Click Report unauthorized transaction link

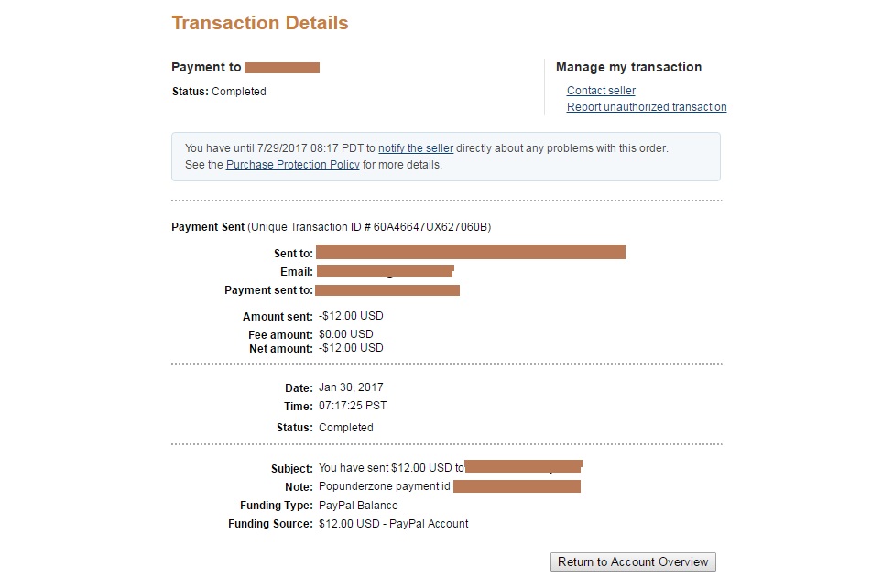click(647, 107)
